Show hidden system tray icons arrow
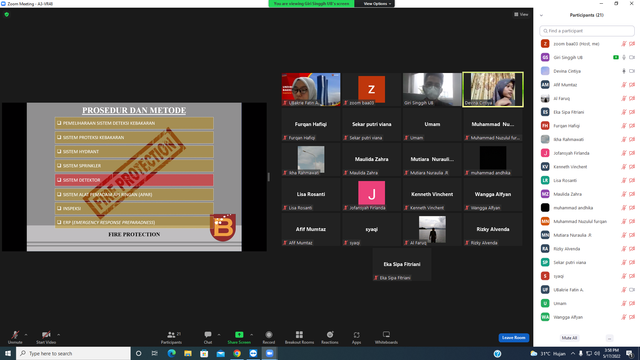 [573, 353]
